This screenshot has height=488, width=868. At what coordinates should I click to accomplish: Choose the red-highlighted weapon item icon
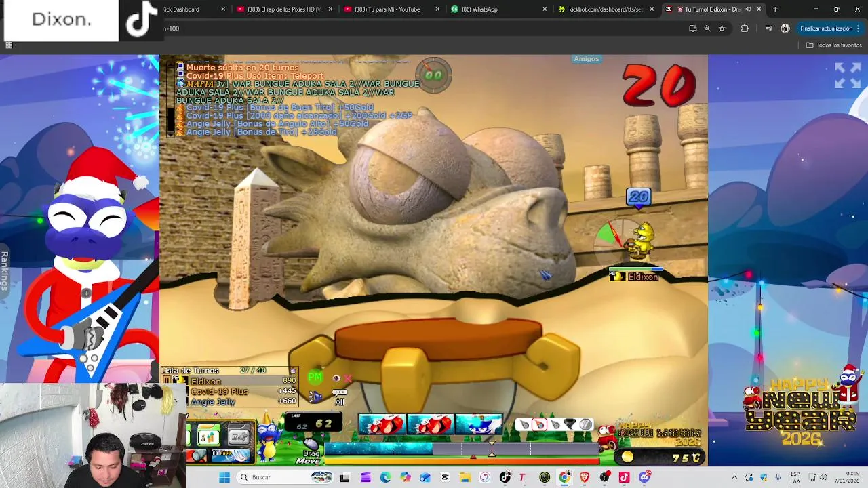pyautogui.click(x=539, y=425)
